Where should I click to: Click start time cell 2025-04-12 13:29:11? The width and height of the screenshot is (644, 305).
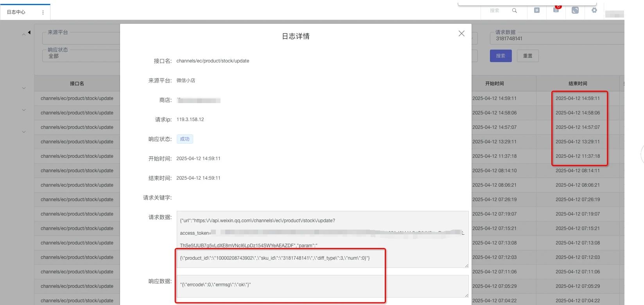pyautogui.click(x=494, y=142)
